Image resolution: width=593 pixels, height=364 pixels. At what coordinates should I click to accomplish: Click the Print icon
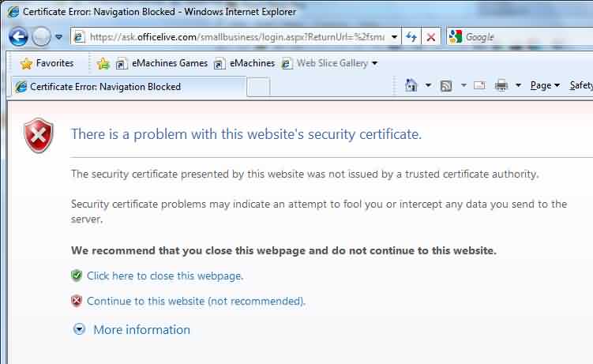pos(501,85)
